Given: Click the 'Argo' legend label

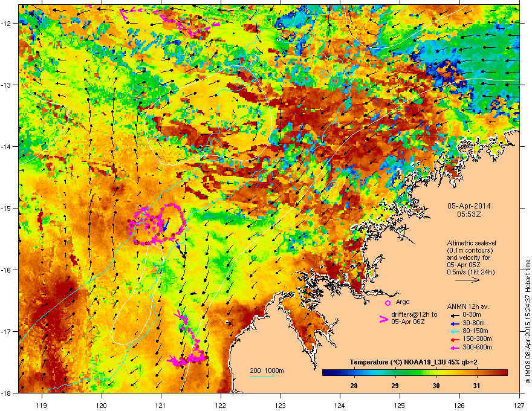Looking at the screenshot, I should click(403, 302).
